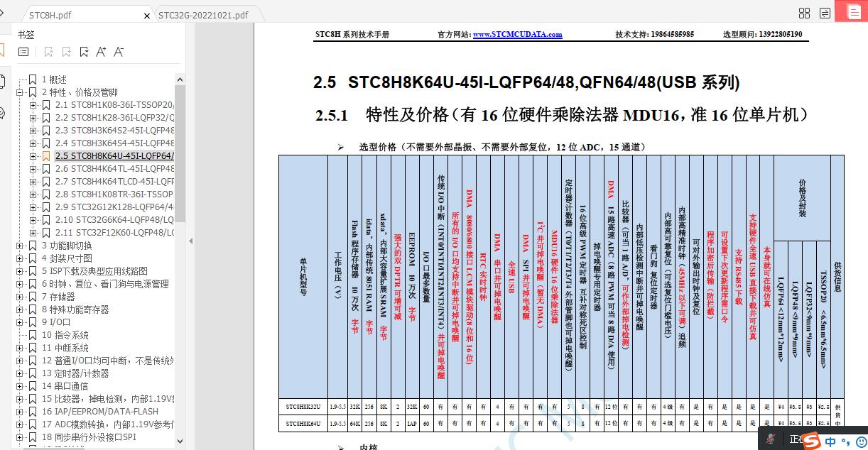Go to bookmark 2.4 STC8H3K64S4-45I-LQFP48
Viewport: 868px width, 450px height.
tap(115, 143)
